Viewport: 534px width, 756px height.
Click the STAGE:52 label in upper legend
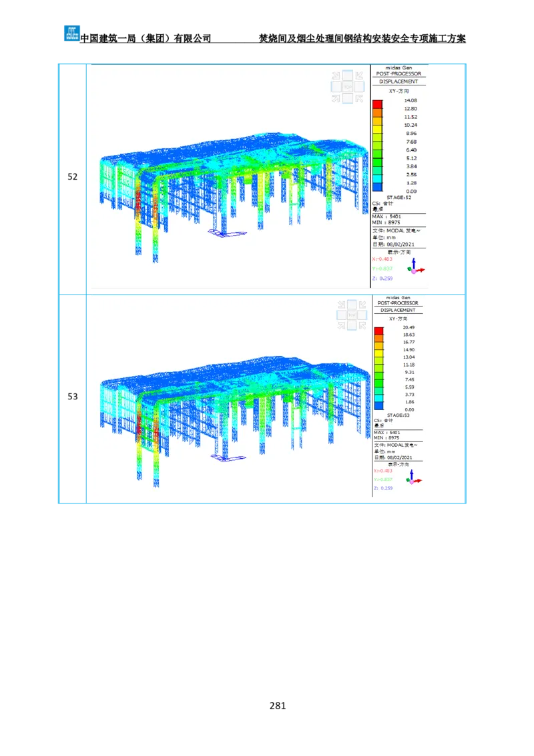tap(398, 198)
